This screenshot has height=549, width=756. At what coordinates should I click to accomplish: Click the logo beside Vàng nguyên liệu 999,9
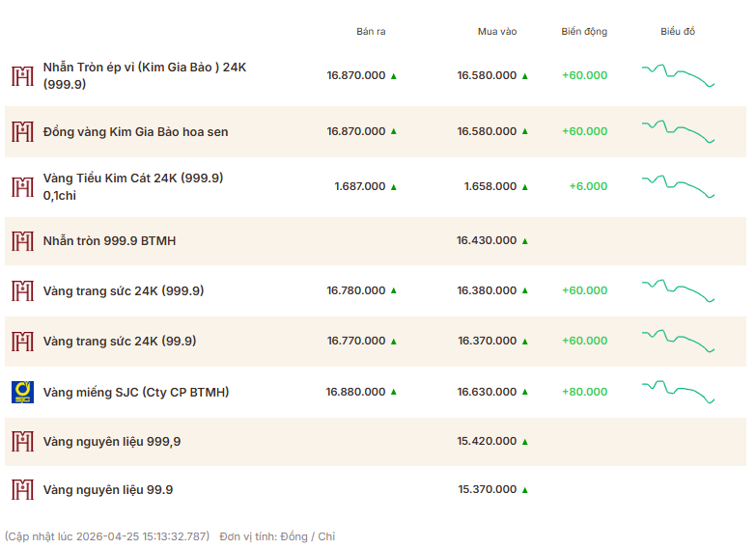tap(22, 441)
